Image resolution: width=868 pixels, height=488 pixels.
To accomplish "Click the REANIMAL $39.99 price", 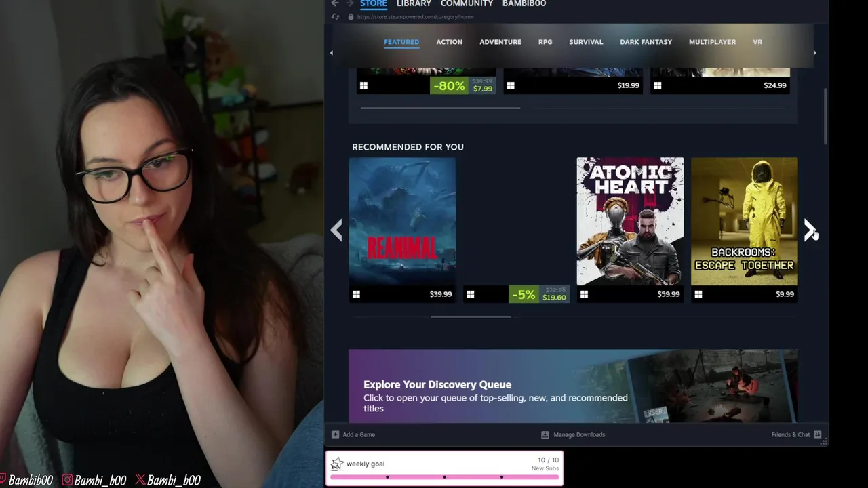I will 440,294.
